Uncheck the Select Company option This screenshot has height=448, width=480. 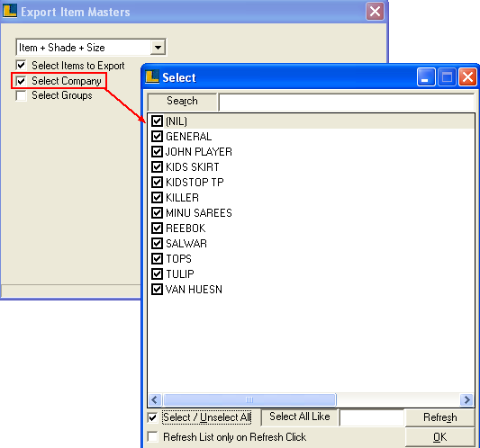(x=21, y=81)
